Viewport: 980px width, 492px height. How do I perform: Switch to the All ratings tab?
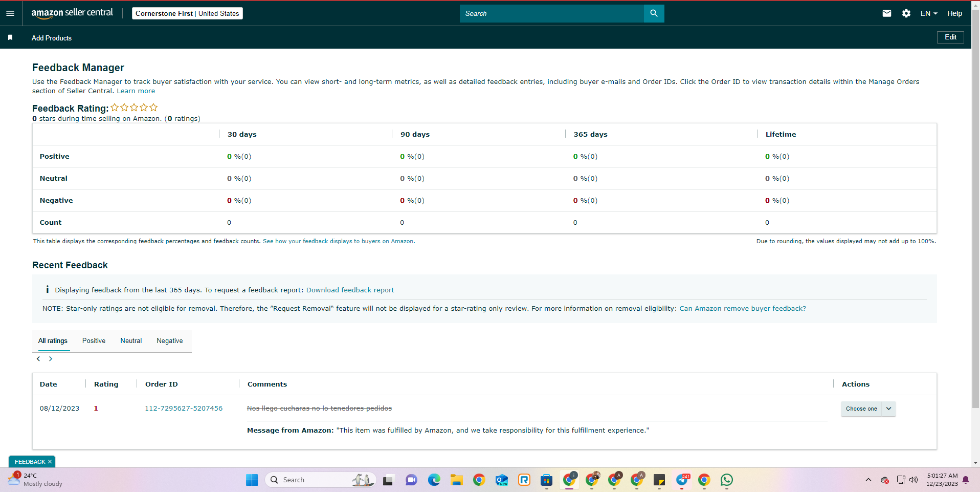click(53, 341)
